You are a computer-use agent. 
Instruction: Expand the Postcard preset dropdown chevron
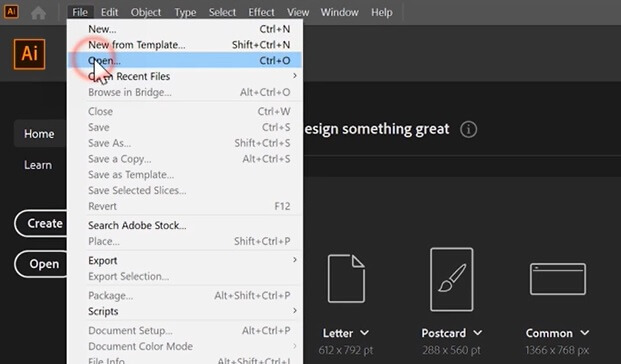[478, 332]
